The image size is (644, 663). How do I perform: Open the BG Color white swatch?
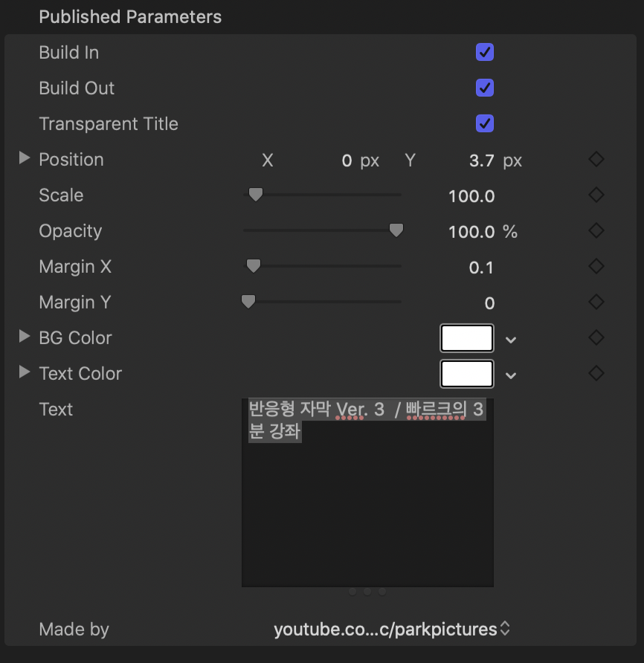(467, 338)
